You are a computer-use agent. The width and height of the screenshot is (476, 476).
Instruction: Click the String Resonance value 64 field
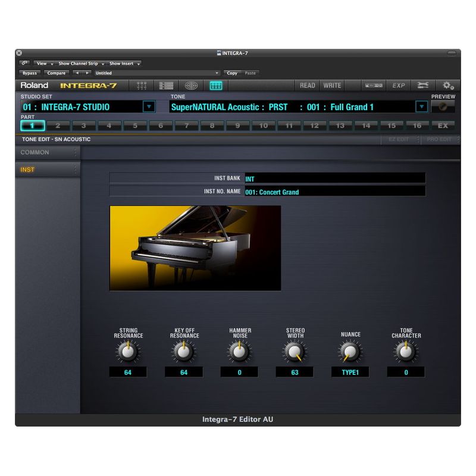128,372
